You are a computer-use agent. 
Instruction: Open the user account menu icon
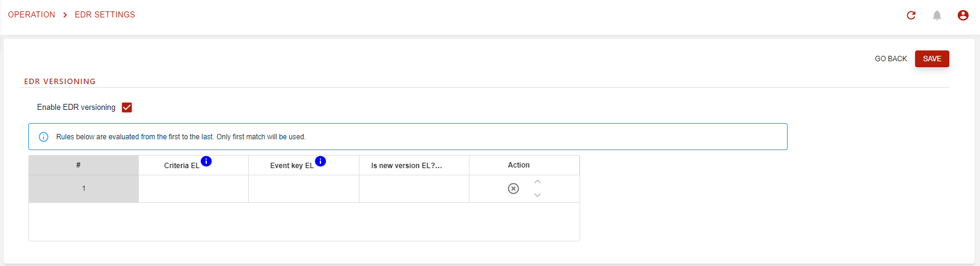(963, 15)
